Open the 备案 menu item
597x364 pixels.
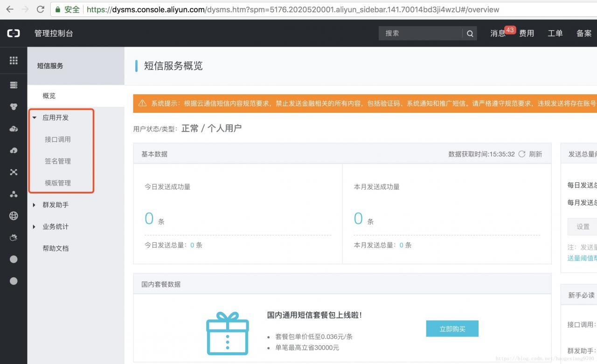coord(584,33)
